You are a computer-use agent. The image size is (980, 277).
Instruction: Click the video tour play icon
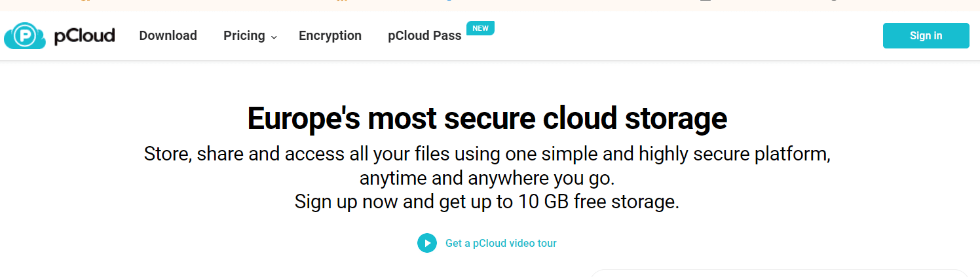(x=427, y=243)
